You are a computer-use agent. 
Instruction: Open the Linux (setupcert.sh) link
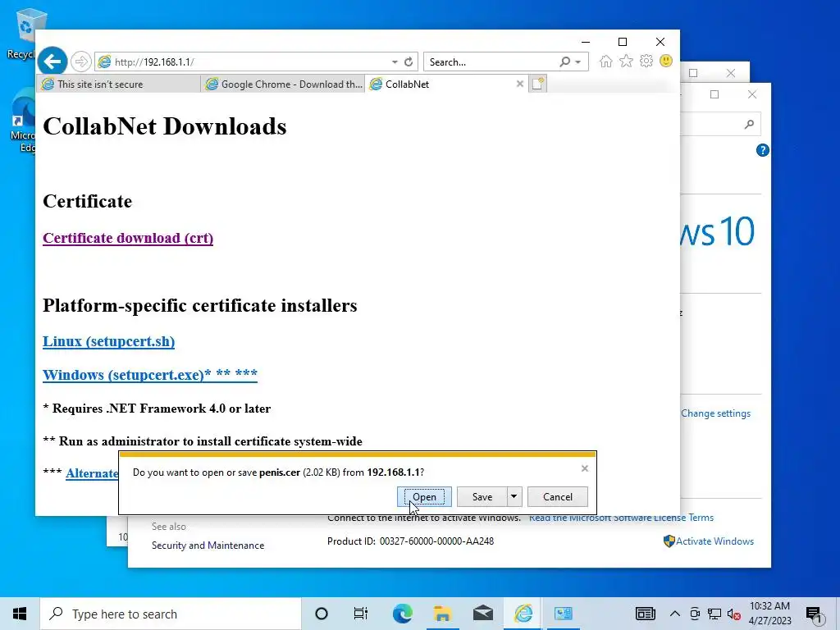click(109, 342)
